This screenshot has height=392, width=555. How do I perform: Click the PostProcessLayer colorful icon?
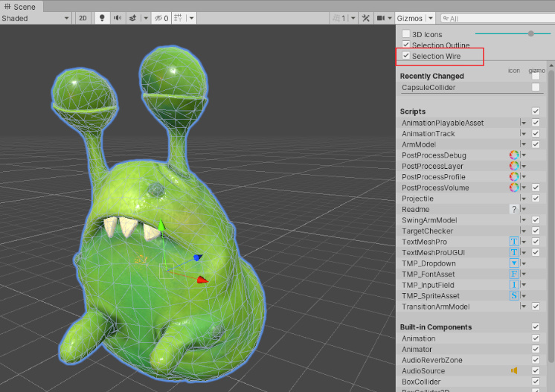tap(513, 166)
